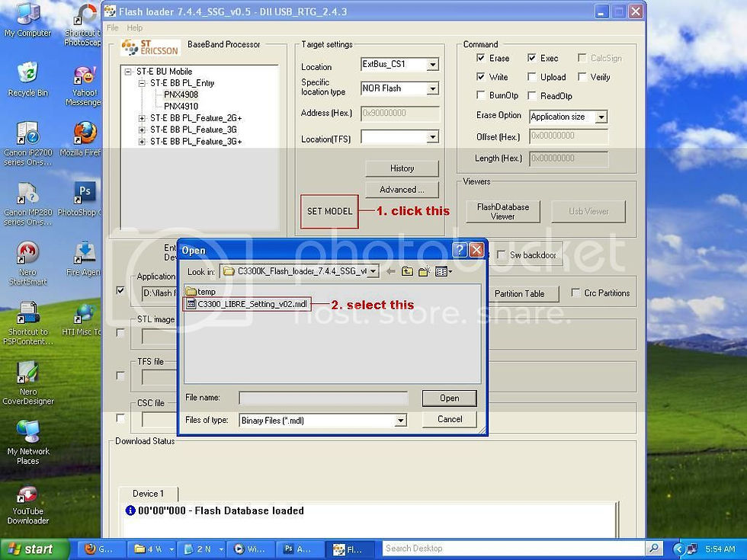Launch Nero CoverDesigner desktop icon

tap(27, 382)
